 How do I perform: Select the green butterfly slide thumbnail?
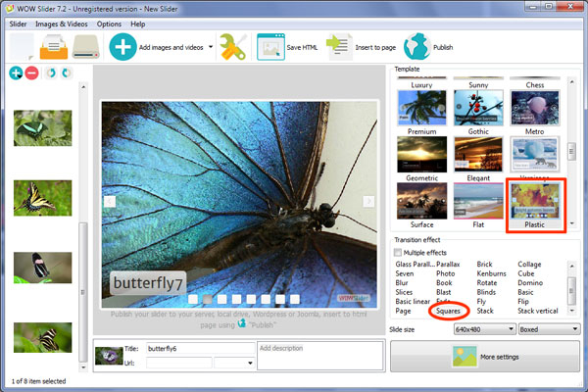pyautogui.click(x=43, y=128)
